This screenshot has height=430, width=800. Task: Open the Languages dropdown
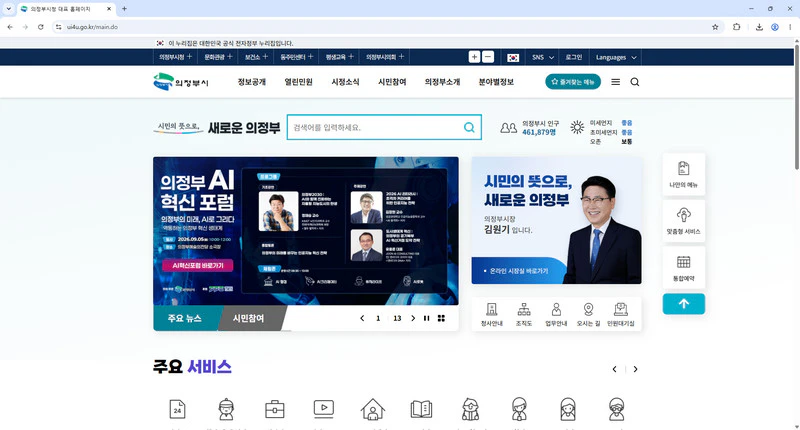616,58
